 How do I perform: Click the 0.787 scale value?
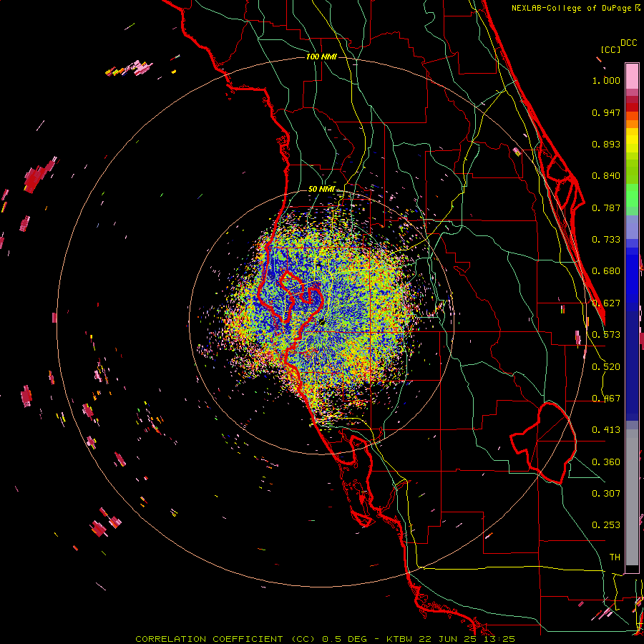click(x=606, y=208)
